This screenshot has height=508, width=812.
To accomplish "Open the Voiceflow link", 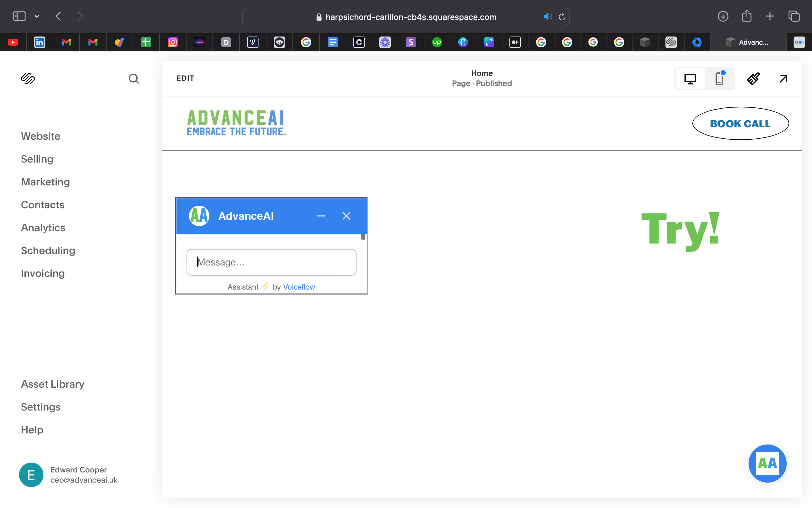I will point(299,287).
